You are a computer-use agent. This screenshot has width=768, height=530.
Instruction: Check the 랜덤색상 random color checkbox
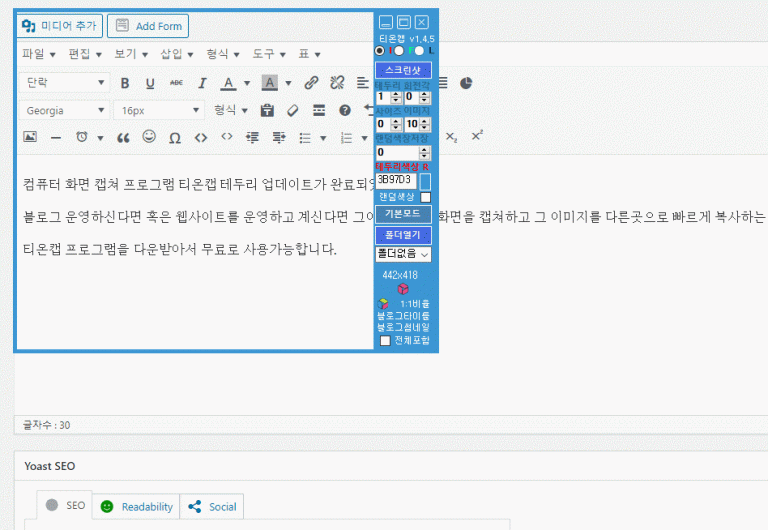click(x=425, y=197)
